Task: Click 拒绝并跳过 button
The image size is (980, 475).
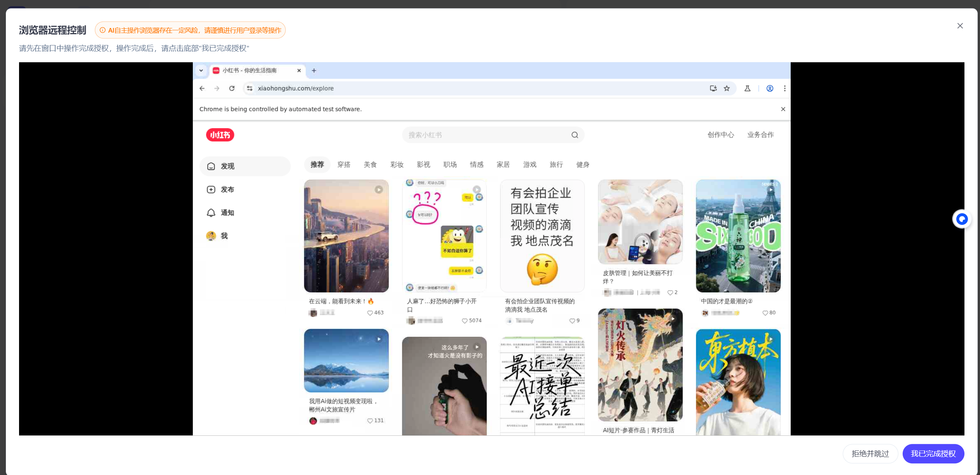Action: point(870,453)
